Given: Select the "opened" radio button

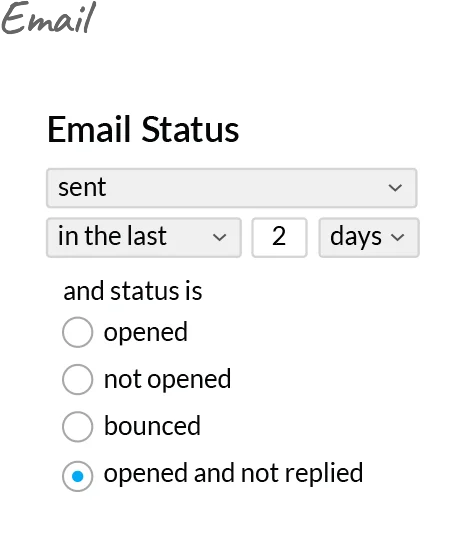Looking at the screenshot, I should pyautogui.click(x=77, y=332).
